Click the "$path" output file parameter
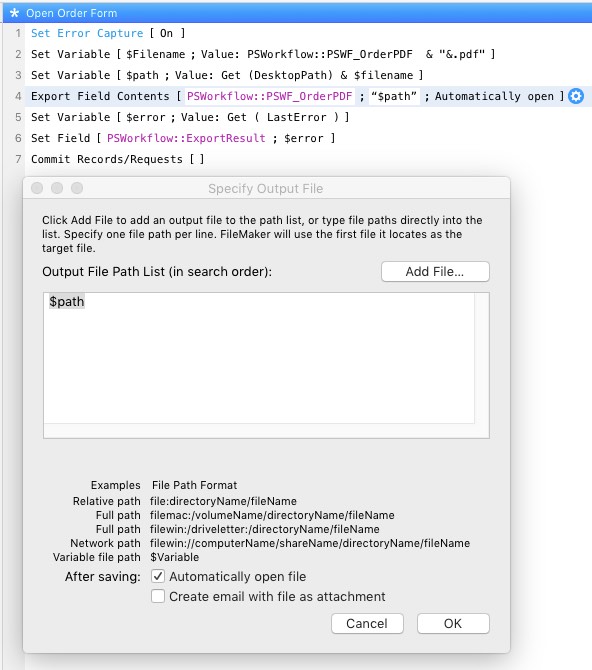Image resolution: width=592 pixels, height=670 pixels. click(x=394, y=96)
